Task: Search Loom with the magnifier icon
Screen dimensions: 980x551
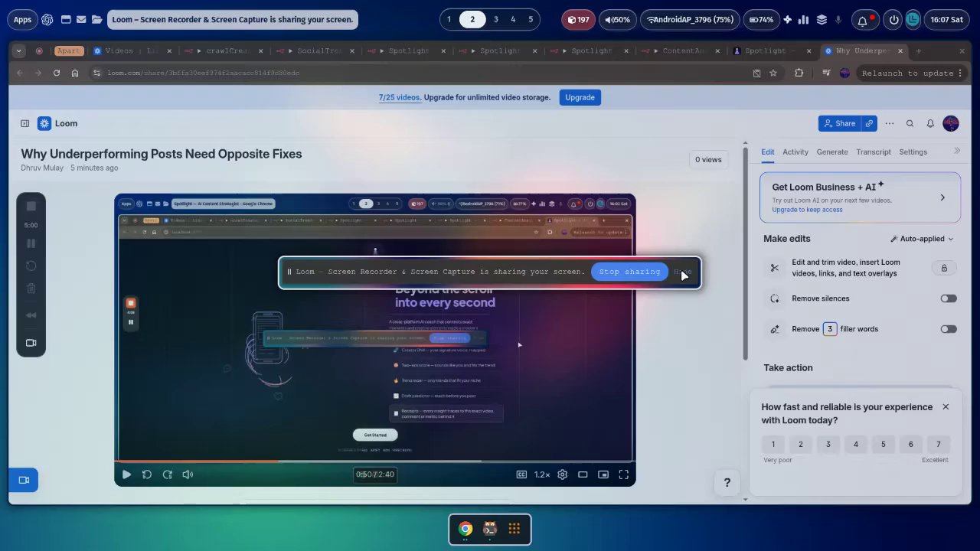Action: click(x=910, y=123)
